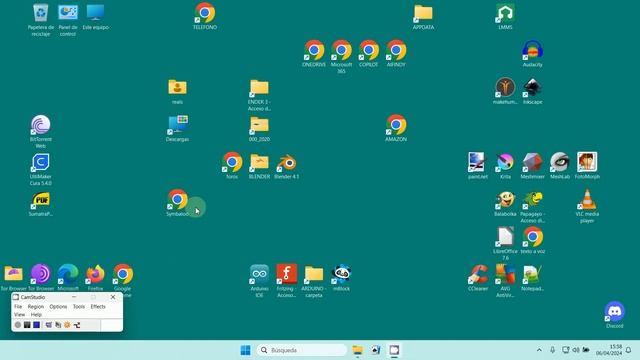Open the View menu in CamStudio

tap(19, 315)
